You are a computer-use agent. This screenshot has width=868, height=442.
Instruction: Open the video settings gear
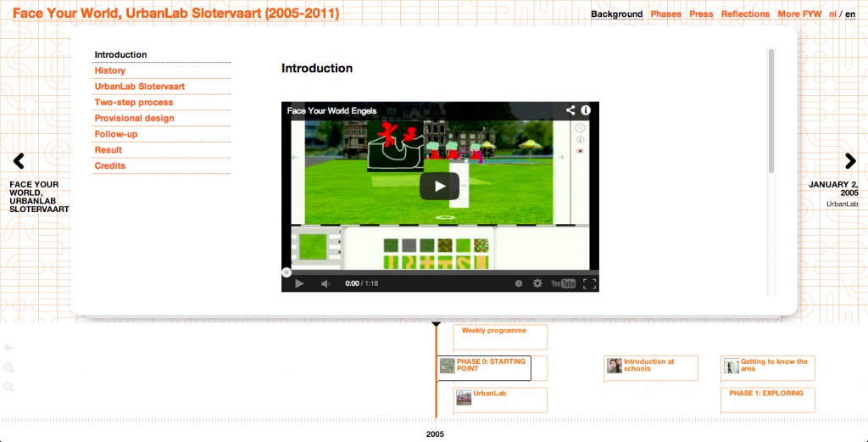[x=537, y=283]
